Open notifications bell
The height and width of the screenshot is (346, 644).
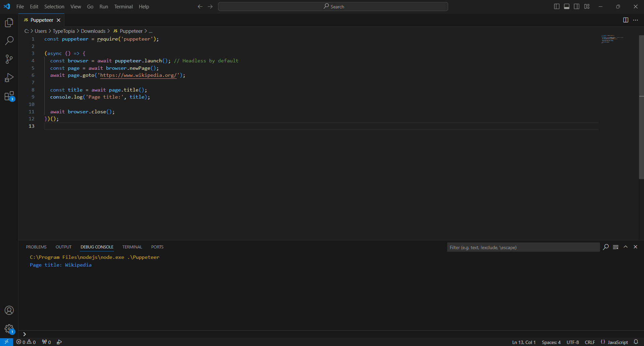coord(636,342)
